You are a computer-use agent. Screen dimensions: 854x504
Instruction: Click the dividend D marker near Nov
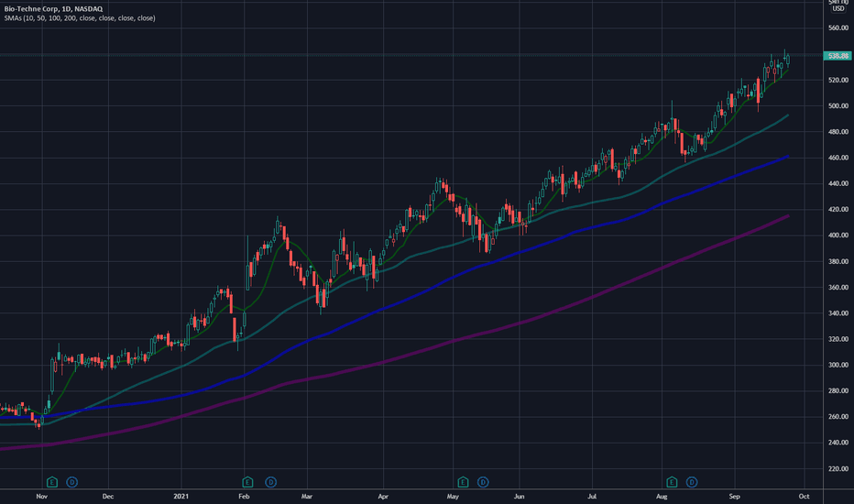click(x=71, y=482)
